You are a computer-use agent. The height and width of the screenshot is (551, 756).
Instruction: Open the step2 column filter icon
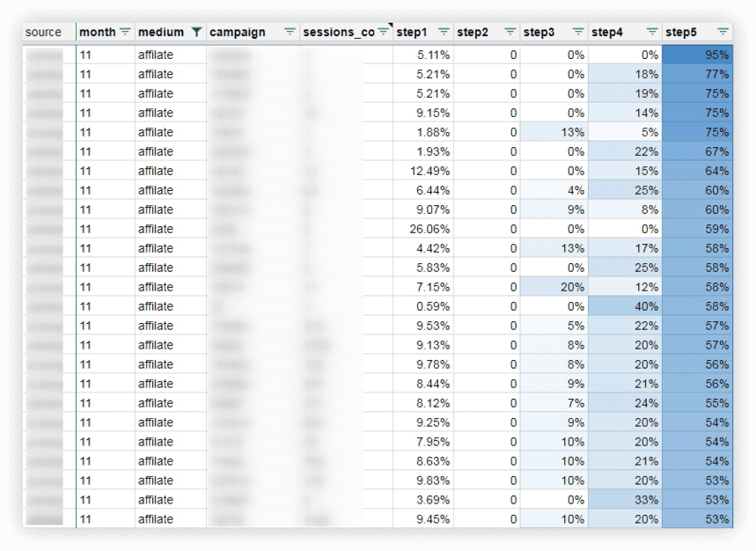pyautogui.click(x=510, y=33)
